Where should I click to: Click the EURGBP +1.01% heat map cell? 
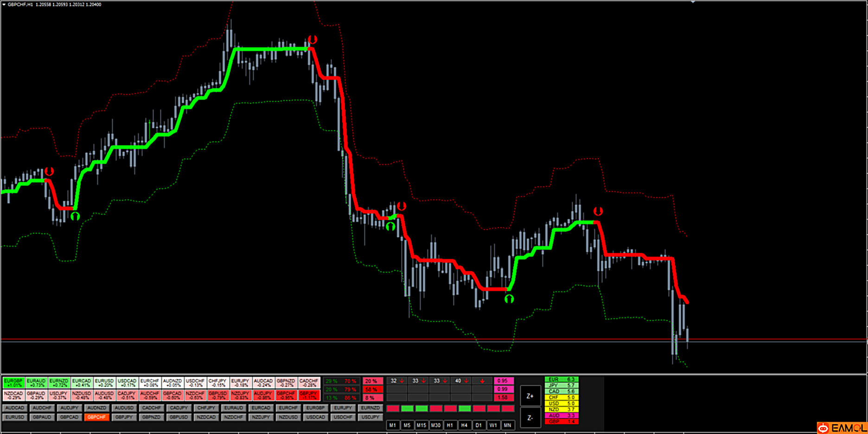point(13,383)
